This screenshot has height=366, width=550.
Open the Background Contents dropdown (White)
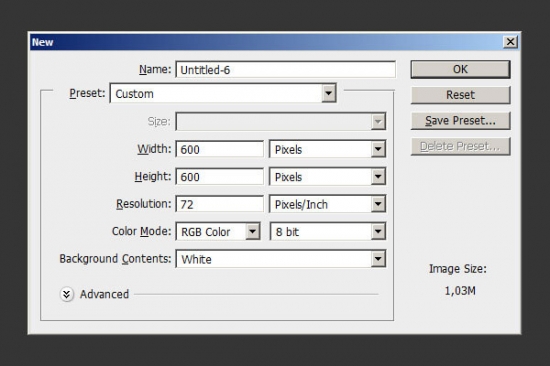[281, 259]
